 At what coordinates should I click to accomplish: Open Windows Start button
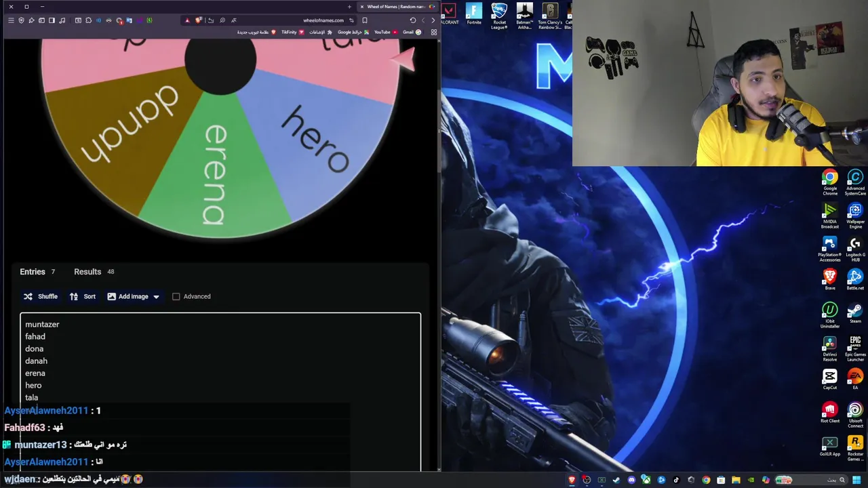[x=856, y=480]
